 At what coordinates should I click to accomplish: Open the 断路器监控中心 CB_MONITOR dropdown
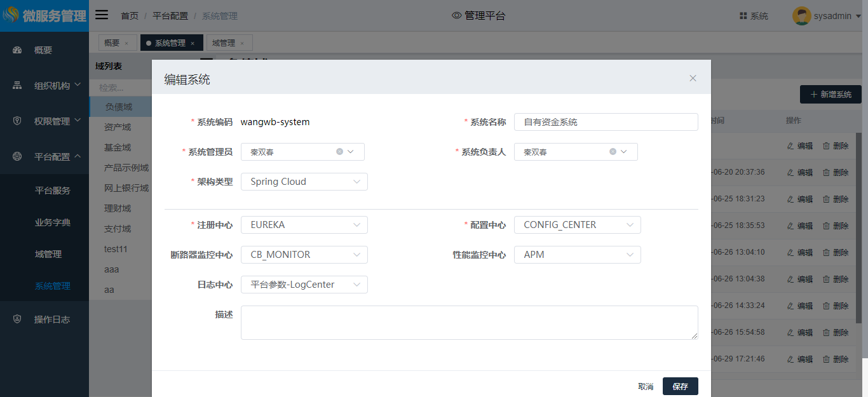click(304, 255)
